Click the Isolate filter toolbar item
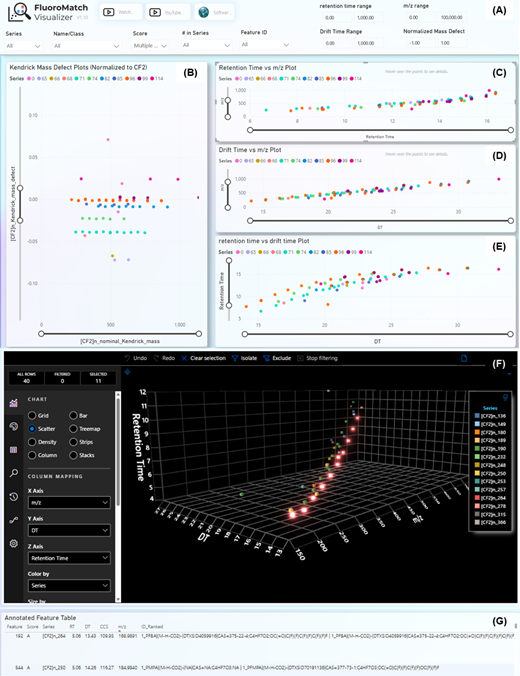Viewport: 520px width, 676px height. 244,358
